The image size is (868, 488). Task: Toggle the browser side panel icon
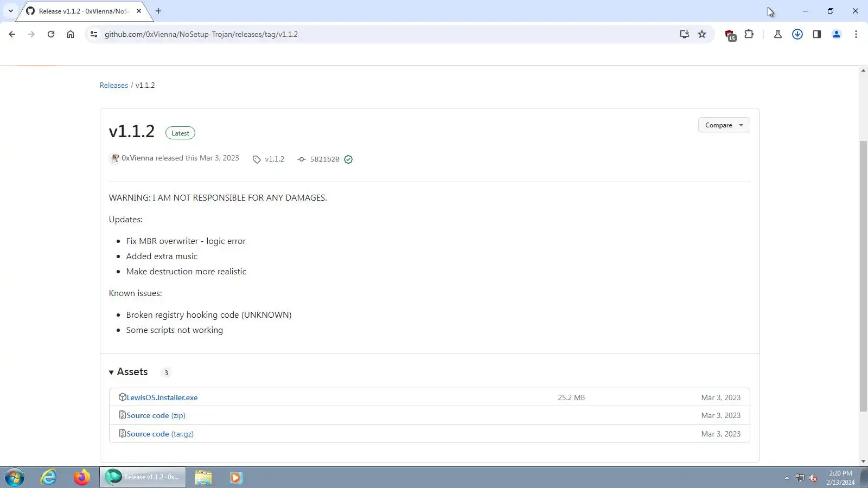tap(817, 34)
